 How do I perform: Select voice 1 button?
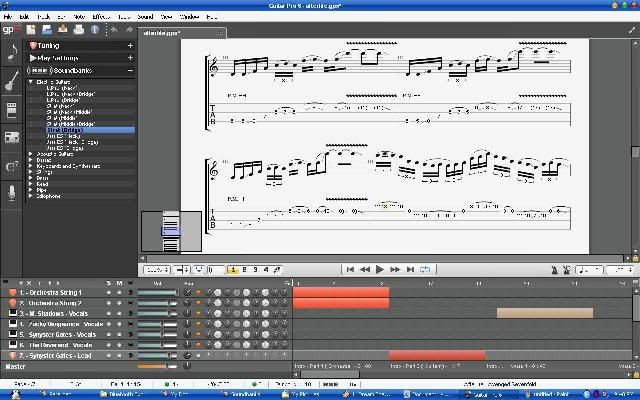[x=233, y=269]
